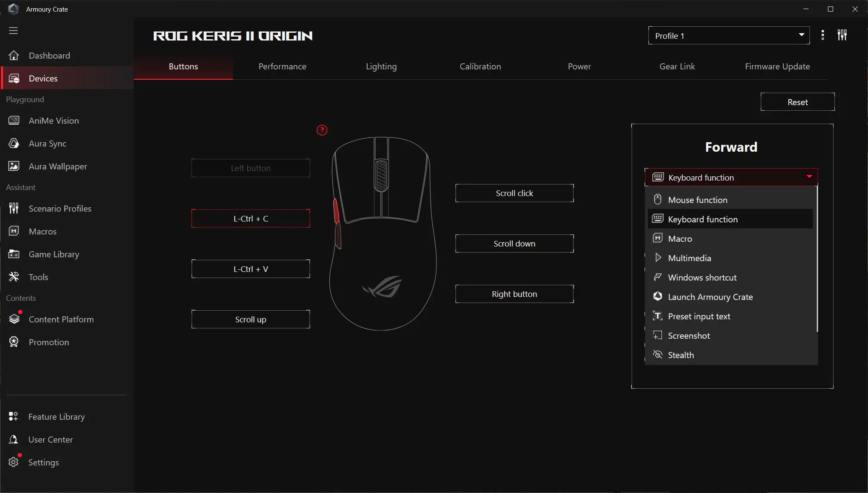The image size is (868, 493).
Task: Open the three-dot options menu
Action: [823, 35]
